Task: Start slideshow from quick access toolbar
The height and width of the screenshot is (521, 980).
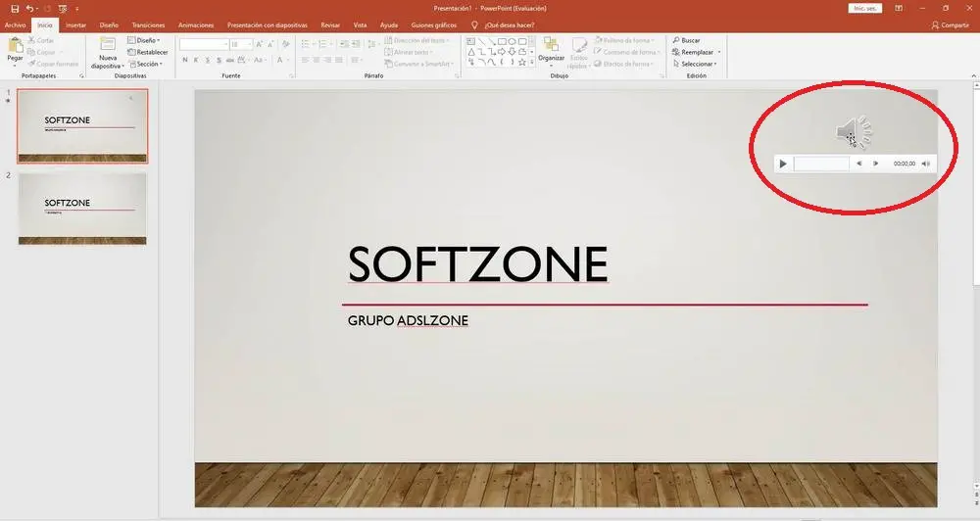Action: (63, 9)
